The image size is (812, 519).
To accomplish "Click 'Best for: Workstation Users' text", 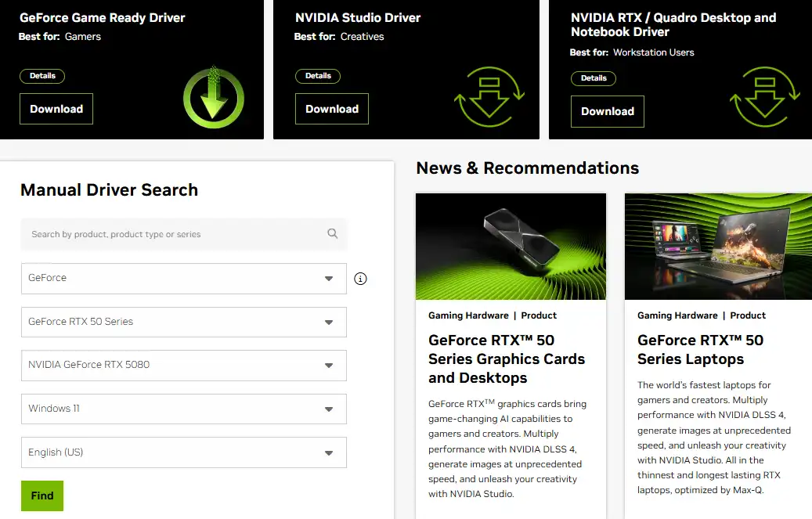I will tap(632, 52).
